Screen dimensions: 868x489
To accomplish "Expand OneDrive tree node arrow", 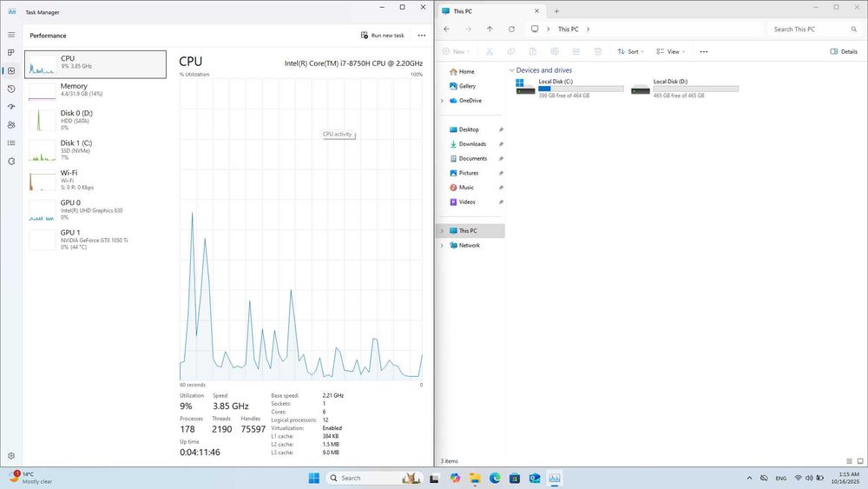I will point(442,101).
